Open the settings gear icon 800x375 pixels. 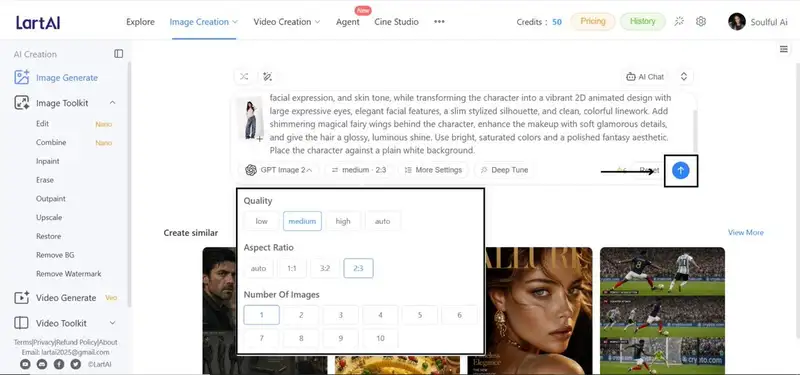(701, 21)
